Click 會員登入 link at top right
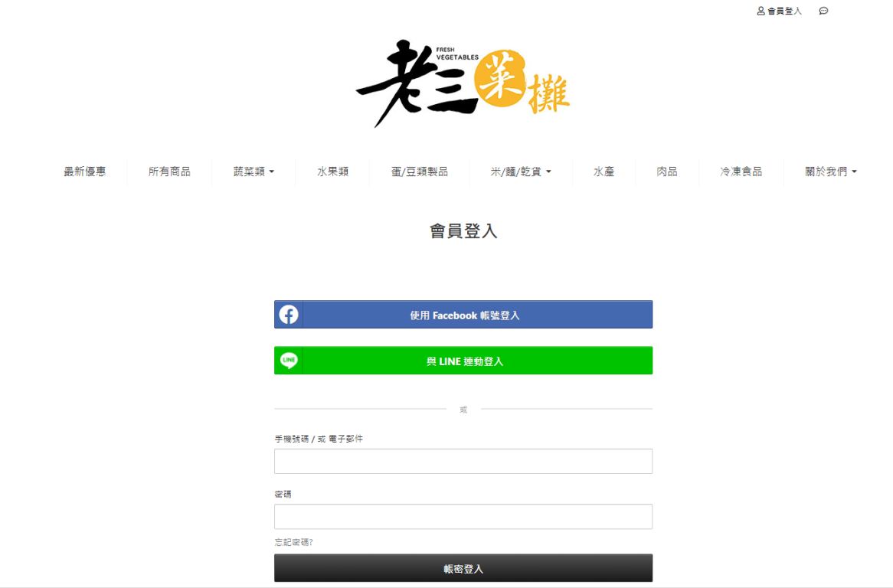 784,11
